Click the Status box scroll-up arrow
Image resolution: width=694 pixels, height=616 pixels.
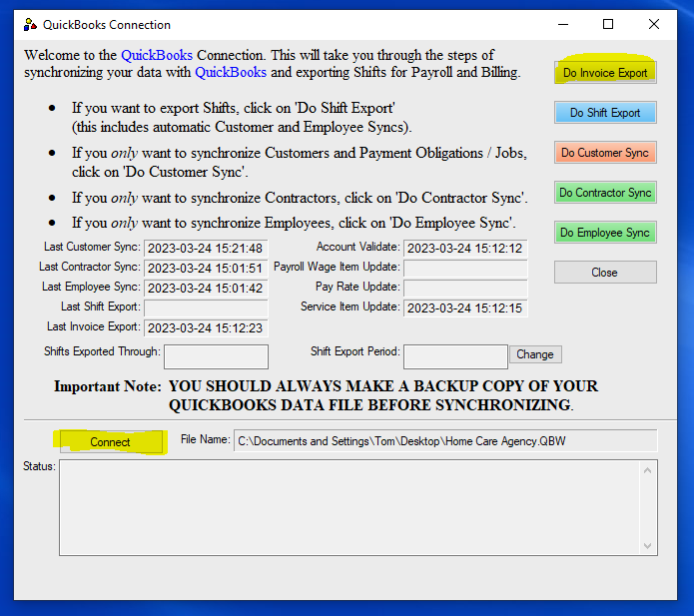pyautogui.click(x=647, y=470)
